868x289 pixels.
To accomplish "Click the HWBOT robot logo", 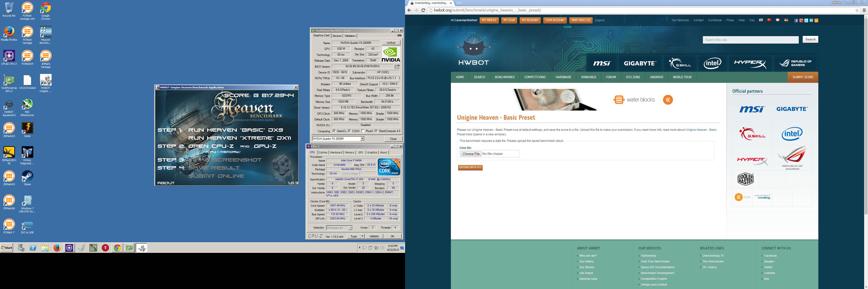I will pyautogui.click(x=474, y=50).
